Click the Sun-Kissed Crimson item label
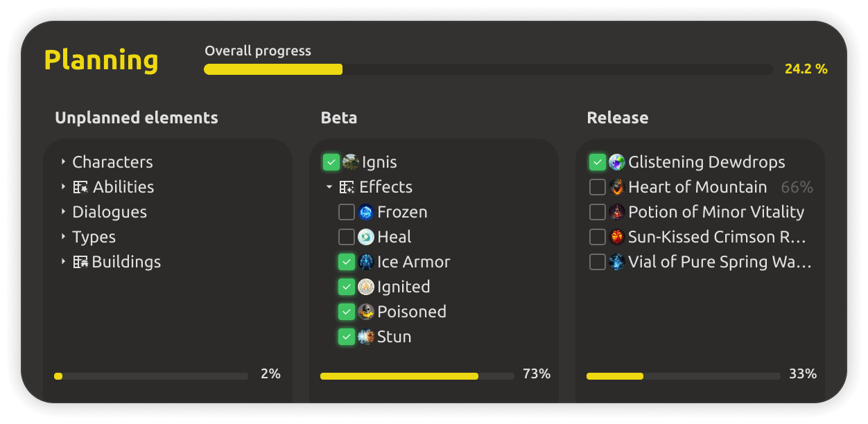Image resolution: width=868 pixels, height=424 pixels. point(718,237)
